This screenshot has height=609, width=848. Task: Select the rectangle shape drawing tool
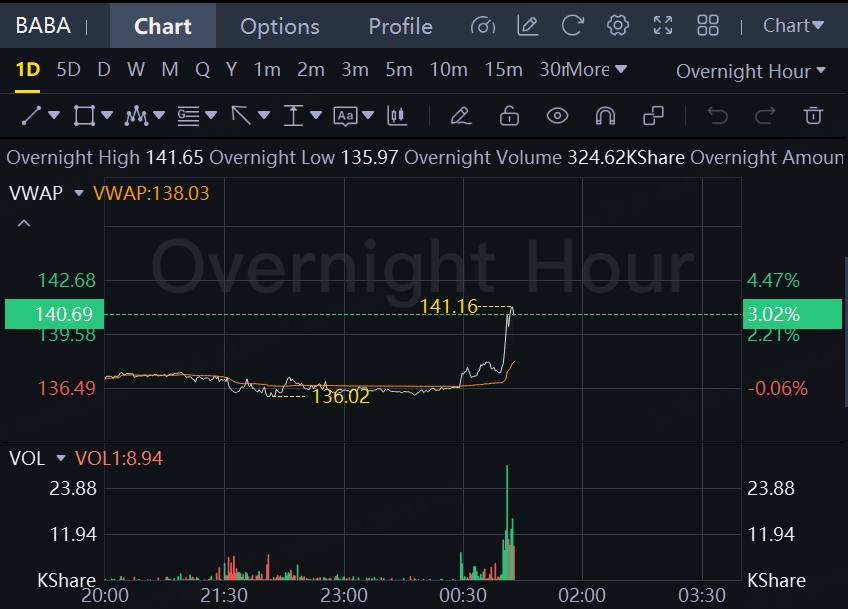(84, 116)
